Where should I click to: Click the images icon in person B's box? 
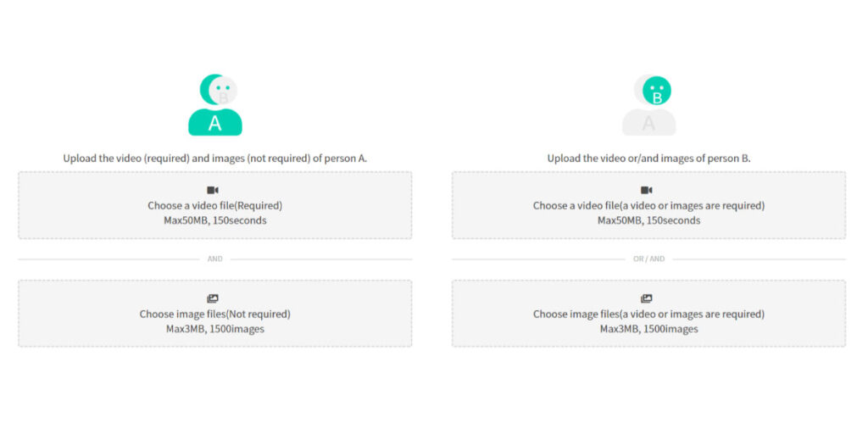pos(647,299)
